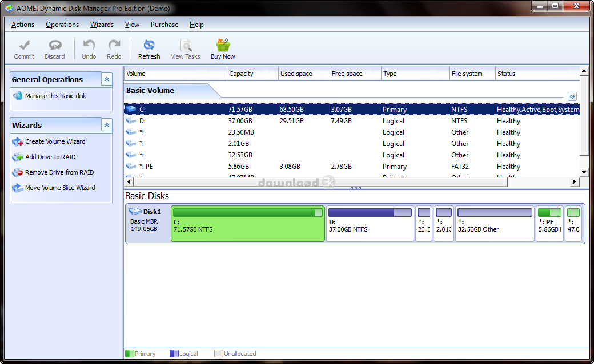
Task: Click the 23.50MB capacity cell
Action: coord(241,132)
